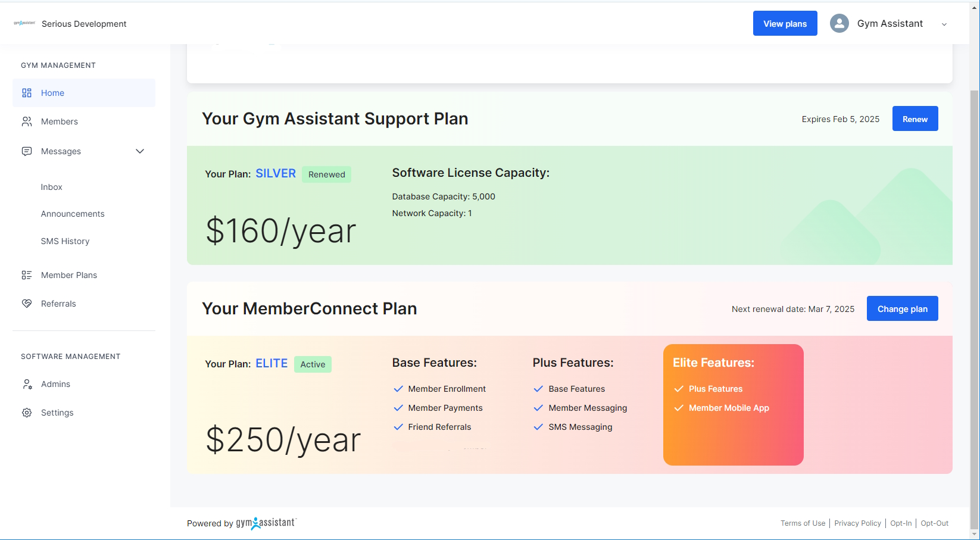Select the Referrals heart icon
980x540 pixels.
click(26, 303)
